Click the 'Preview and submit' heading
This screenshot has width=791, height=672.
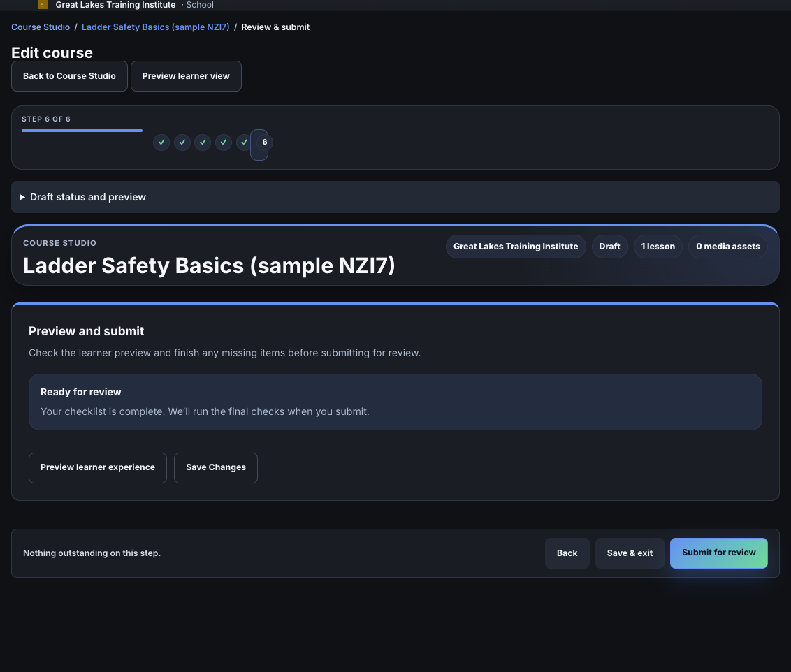(86, 331)
